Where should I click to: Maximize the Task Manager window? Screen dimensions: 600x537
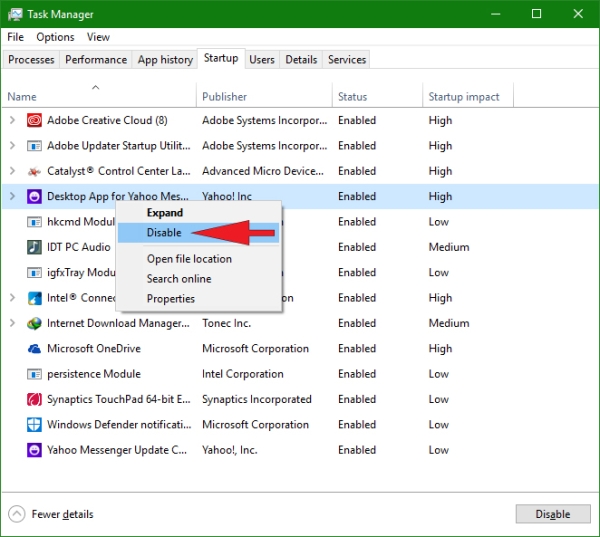(x=536, y=14)
